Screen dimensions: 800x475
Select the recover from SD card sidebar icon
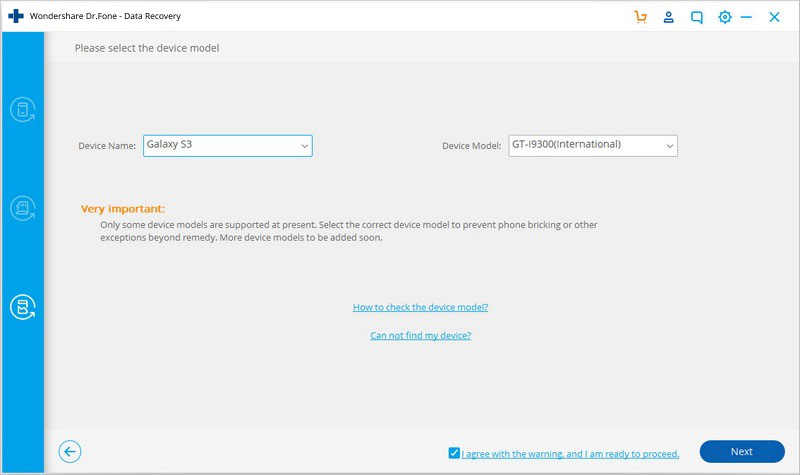coord(22,208)
